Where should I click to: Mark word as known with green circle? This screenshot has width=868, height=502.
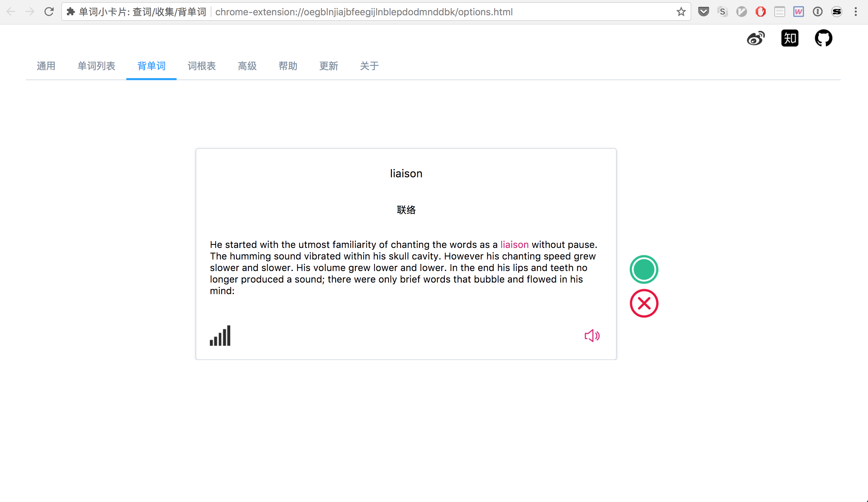[644, 269]
